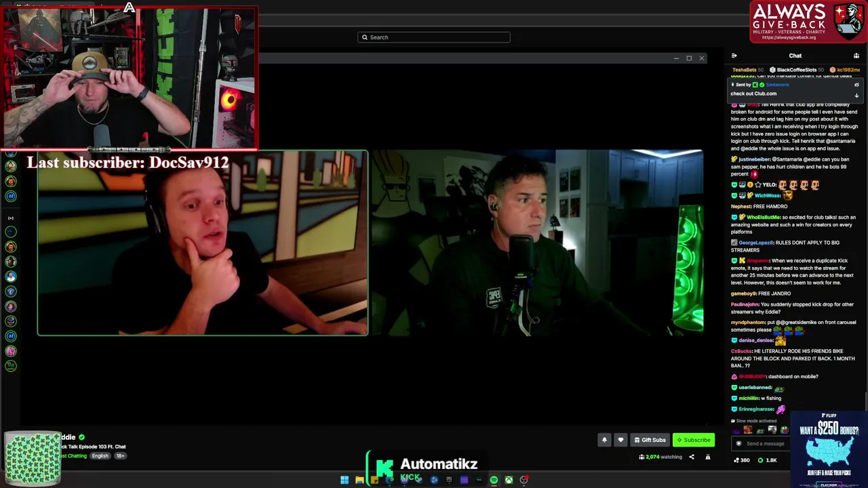Click the 2,074 watching viewer count

coord(660,457)
